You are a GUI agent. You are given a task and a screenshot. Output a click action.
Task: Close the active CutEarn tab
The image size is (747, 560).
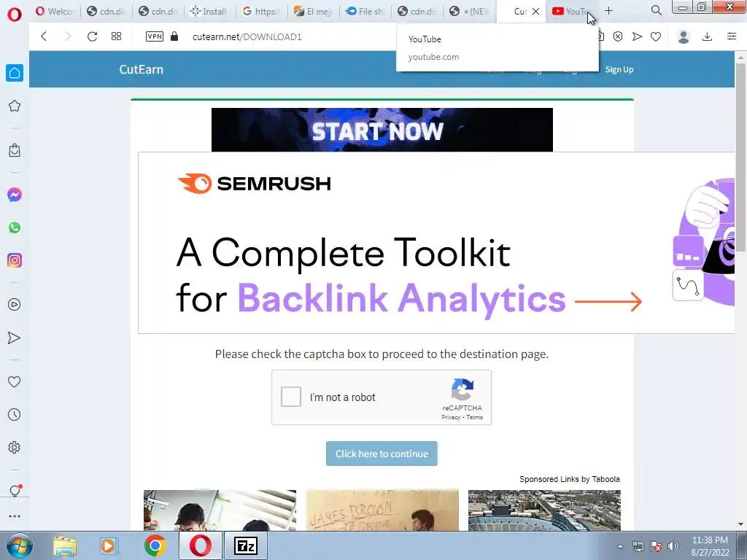pos(536,11)
